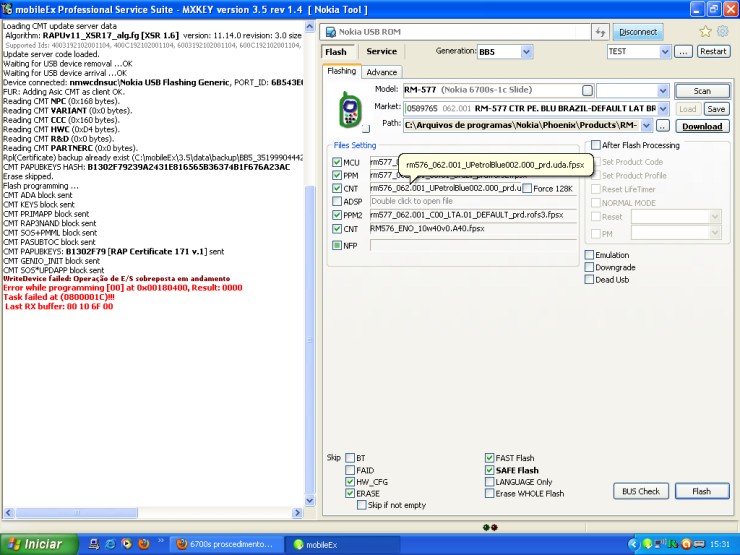Toggle Skip FAID checkbox
The image size is (740, 555).
pos(350,470)
